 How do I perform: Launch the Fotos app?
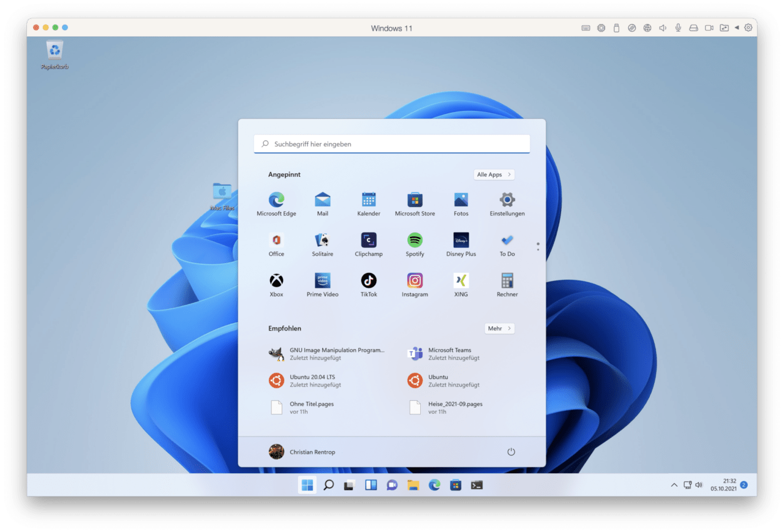click(x=461, y=204)
